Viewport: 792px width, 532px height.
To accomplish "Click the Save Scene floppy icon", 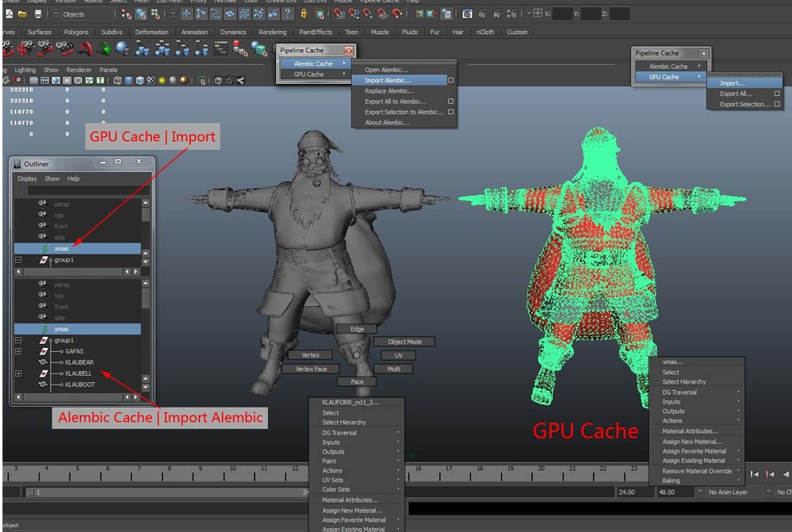I will (38, 14).
